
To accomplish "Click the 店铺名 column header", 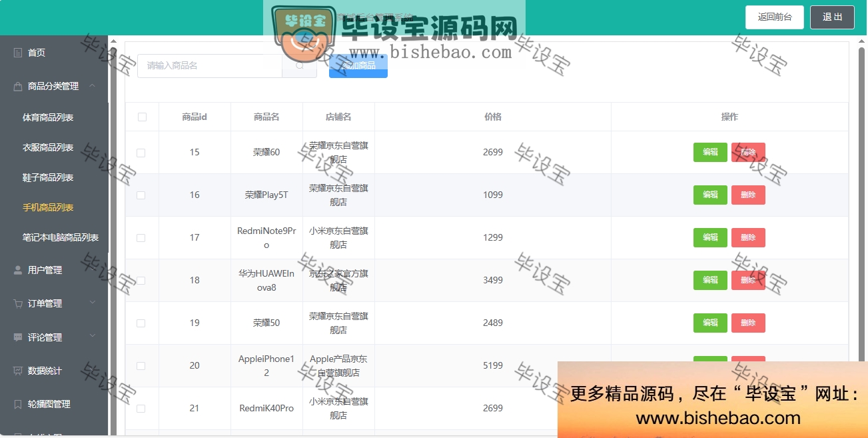I will coord(338,117).
